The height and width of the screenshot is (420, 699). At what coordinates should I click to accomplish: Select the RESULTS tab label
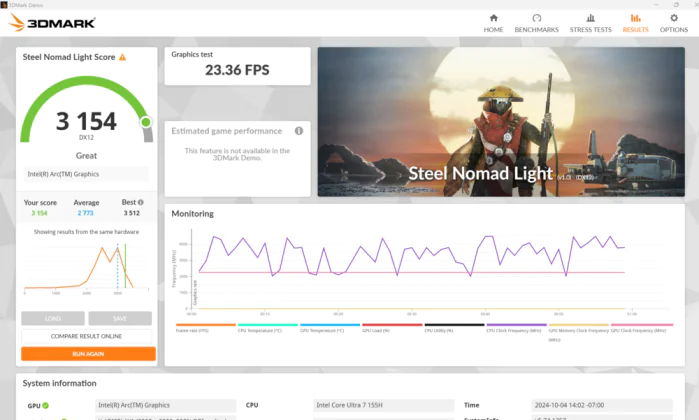636,29
